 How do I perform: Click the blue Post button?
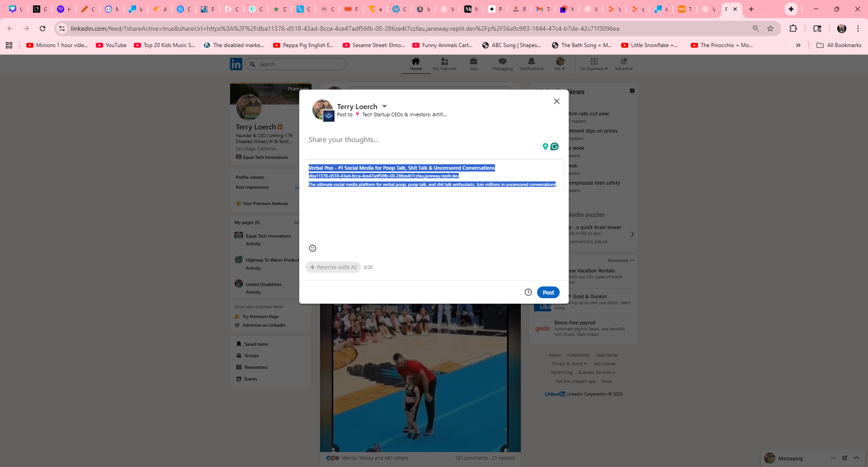548,292
